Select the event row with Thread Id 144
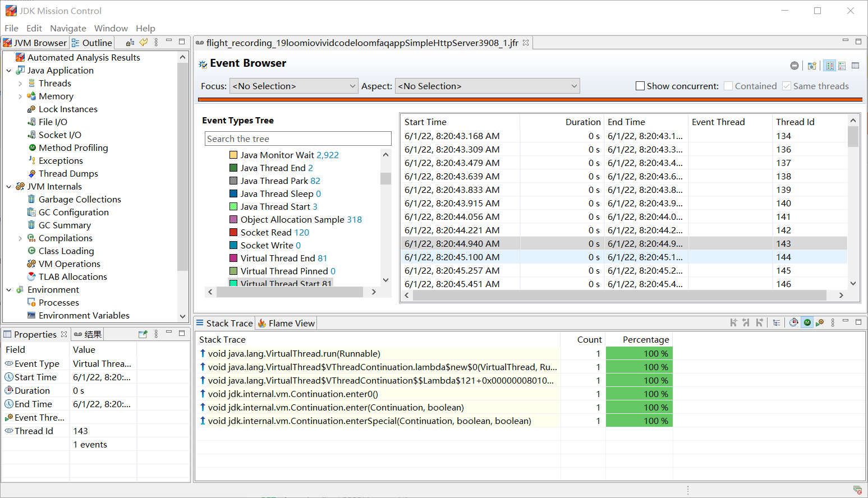Screen dimensions: 868x498 (624, 257)
